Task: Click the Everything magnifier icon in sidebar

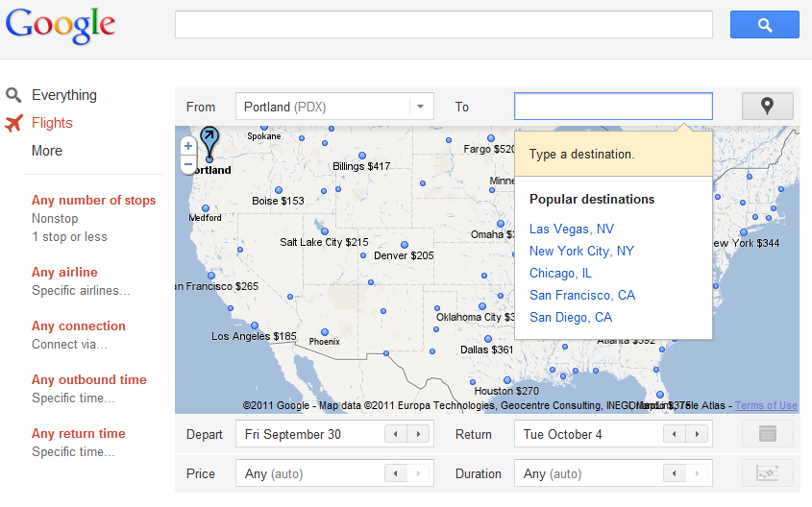Action: click(x=13, y=95)
